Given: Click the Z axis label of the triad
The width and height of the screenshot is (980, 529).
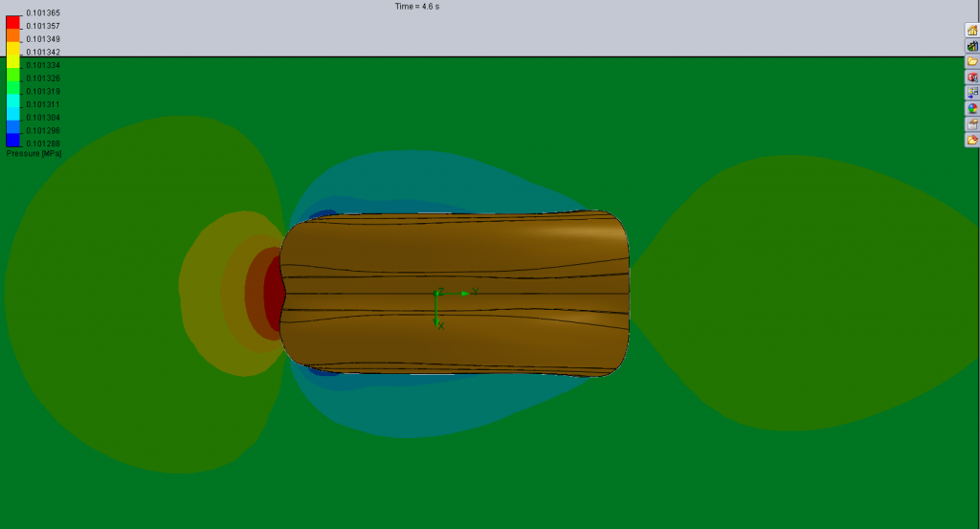Looking at the screenshot, I should (440, 291).
